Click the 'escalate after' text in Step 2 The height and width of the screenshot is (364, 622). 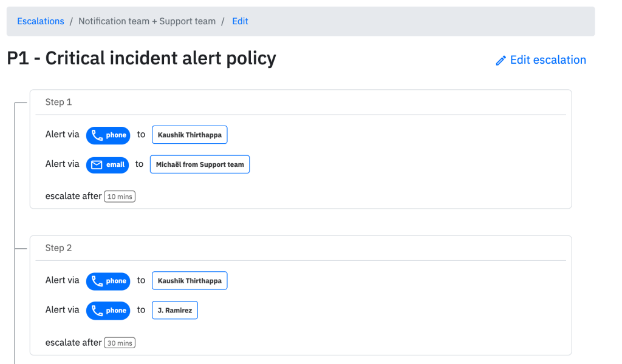(x=73, y=343)
